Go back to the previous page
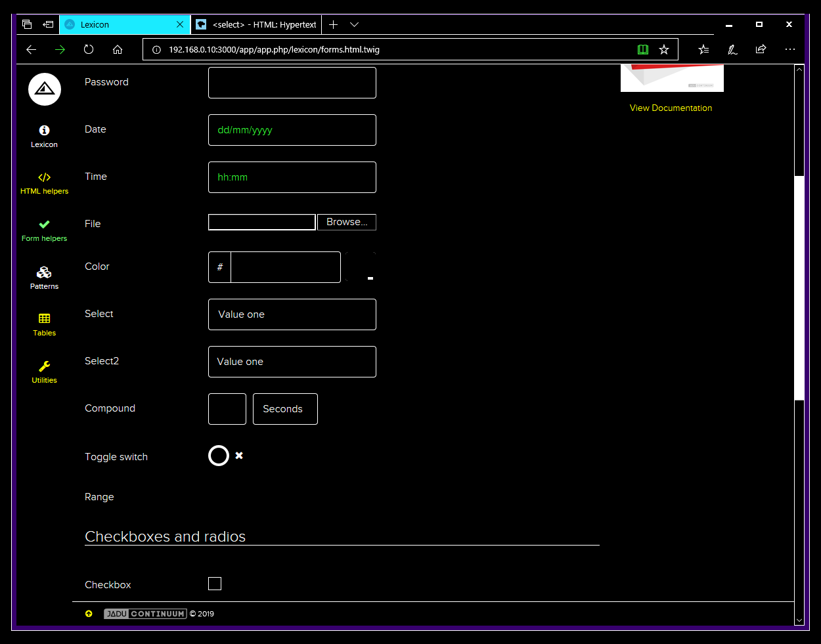This screenshot has width=821, height=644. pos(31,49)
